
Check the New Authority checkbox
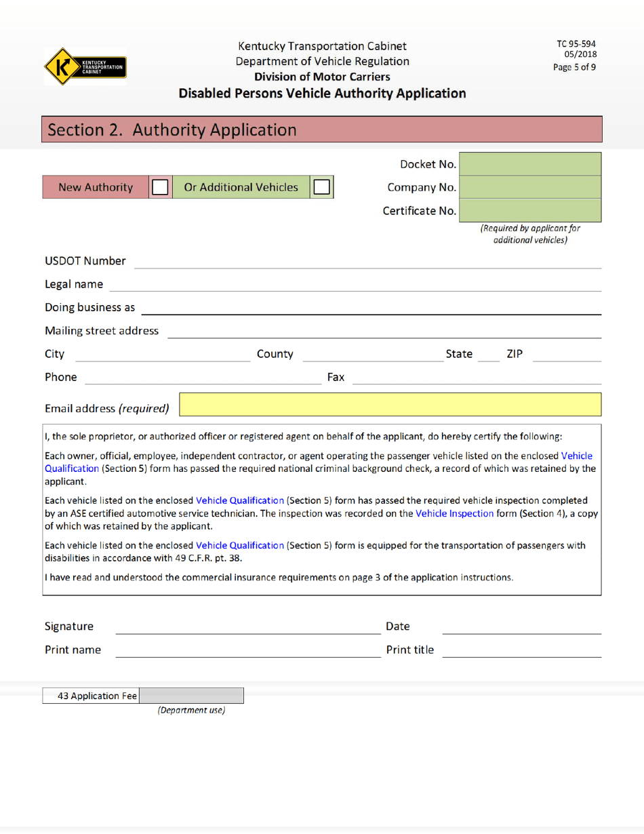pos(160,187)
